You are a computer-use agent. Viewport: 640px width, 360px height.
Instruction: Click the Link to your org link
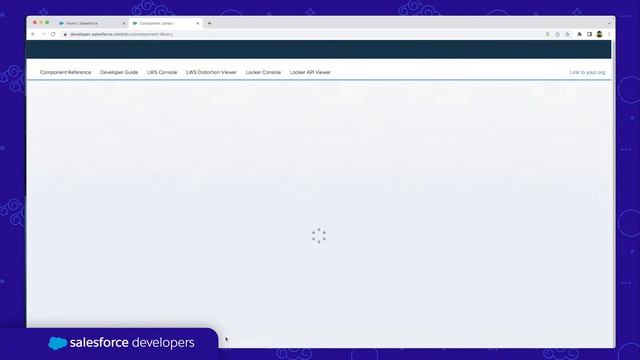coord(587,72)
